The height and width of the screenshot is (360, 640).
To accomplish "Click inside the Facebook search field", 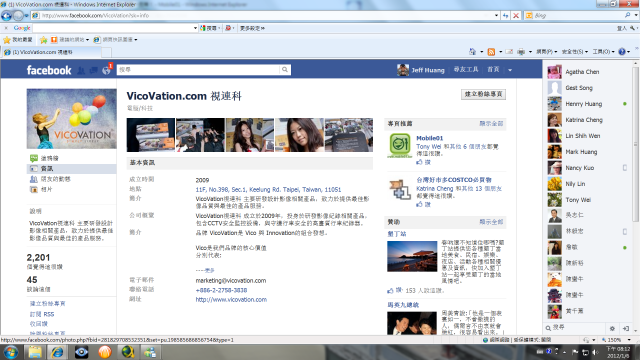I will (198, 70).
